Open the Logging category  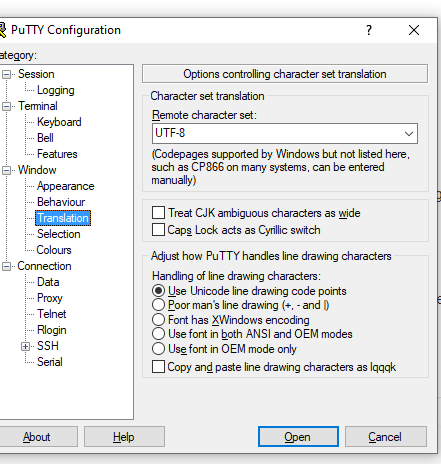pos(56,90)
